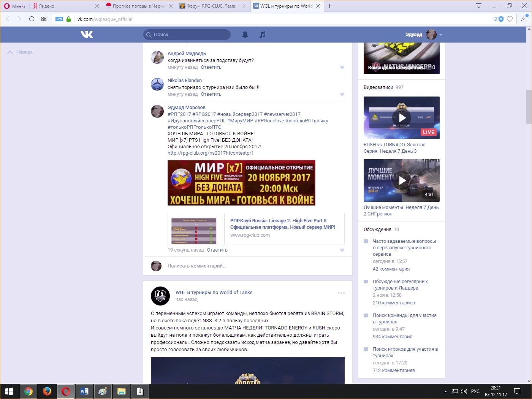Click the bookmark heart icon in address bar
Viewport: 532px width, 399px height.
(x=510, y=19)
